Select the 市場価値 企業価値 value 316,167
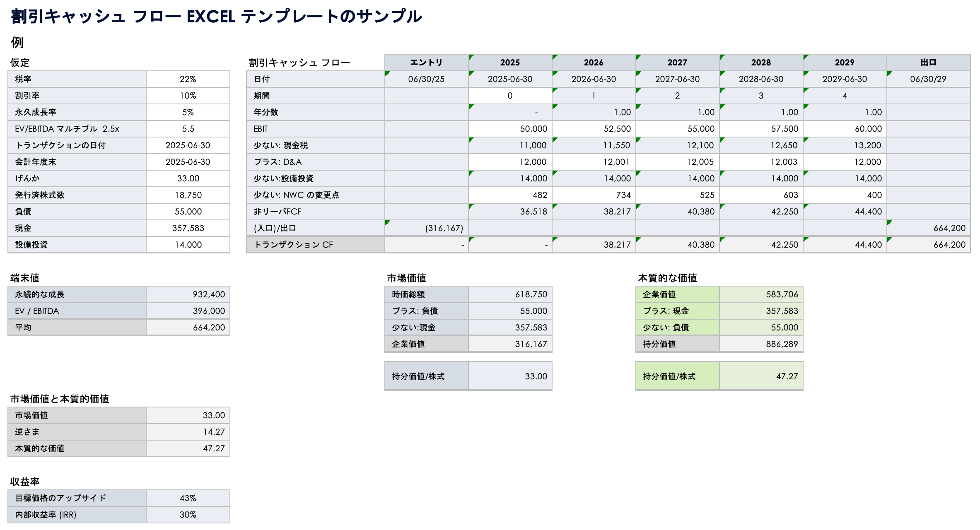Viewport: 980px width, 530px height. pyautogui.click(x=510, y=344)
